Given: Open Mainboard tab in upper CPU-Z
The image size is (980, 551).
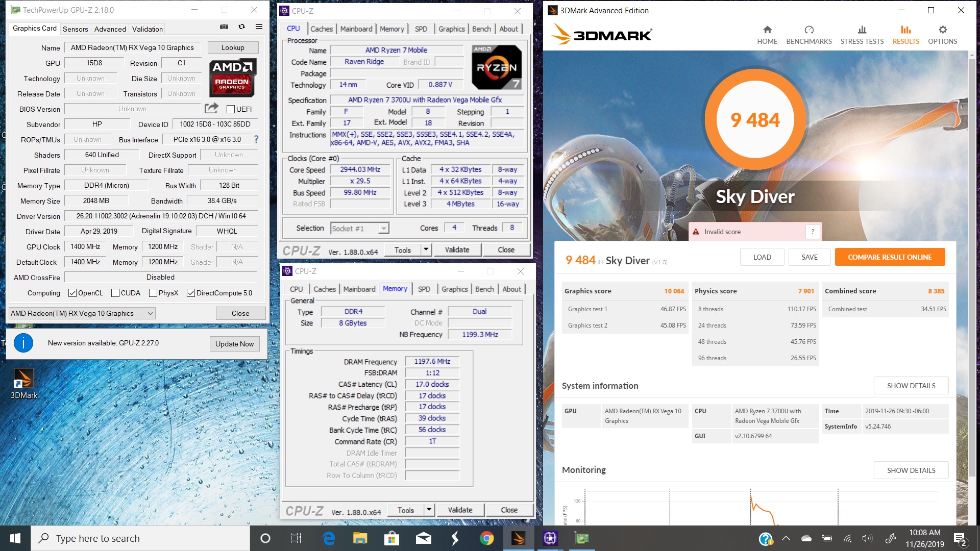Looking at the screenshot, I should 356,29.
